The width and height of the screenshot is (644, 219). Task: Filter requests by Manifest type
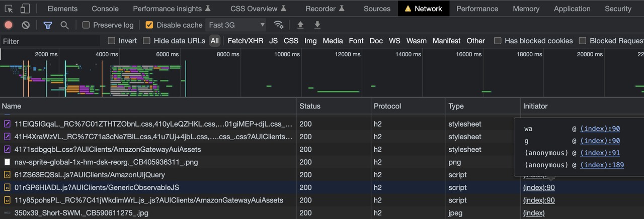click(446, 41)
